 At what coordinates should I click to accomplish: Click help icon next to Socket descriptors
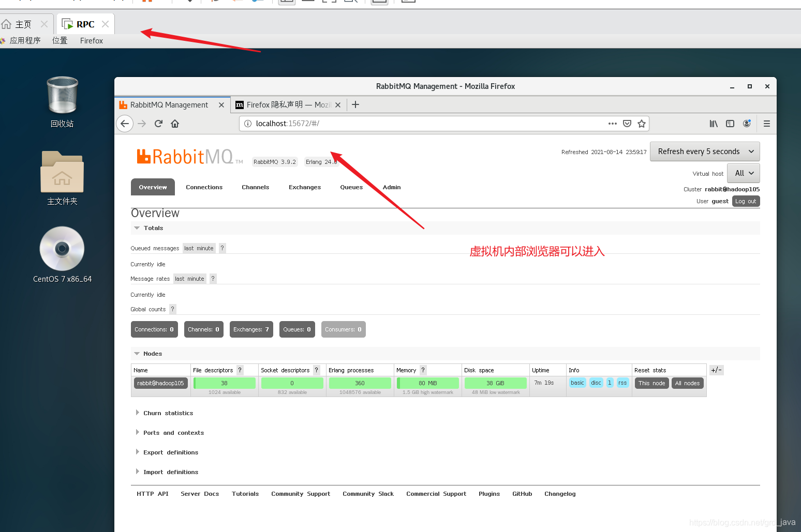[317, 370]
